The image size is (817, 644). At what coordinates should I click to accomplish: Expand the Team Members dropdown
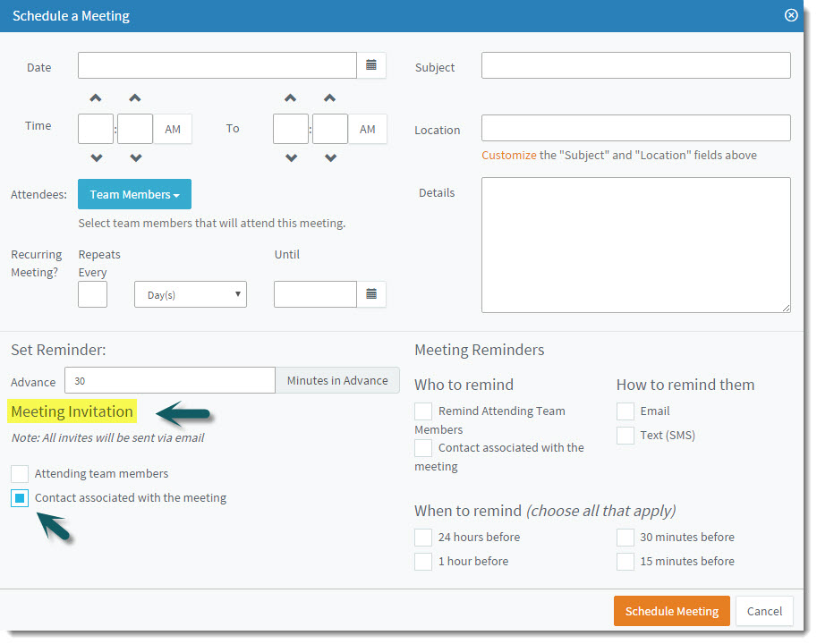coord(134,194)
